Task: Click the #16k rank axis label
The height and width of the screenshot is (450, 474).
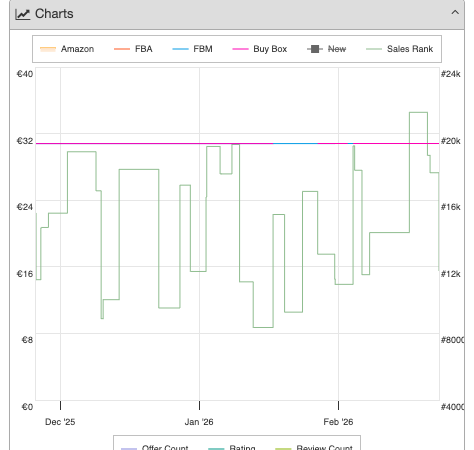Action: (451, 207)
